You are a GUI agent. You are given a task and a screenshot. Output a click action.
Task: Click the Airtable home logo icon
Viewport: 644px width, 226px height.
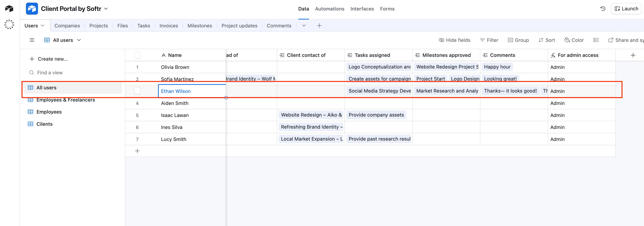click(9, 9)
